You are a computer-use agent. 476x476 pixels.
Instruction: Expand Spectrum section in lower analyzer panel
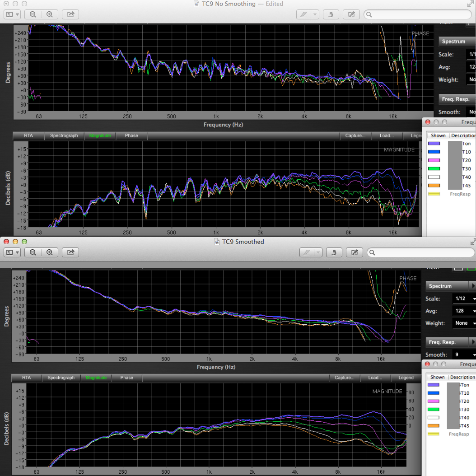[473, 286]
